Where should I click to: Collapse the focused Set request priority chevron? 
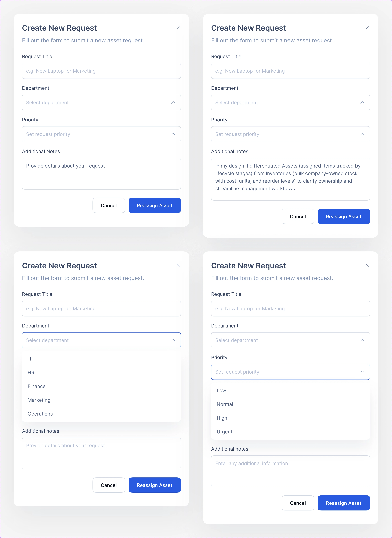(362, 372)
